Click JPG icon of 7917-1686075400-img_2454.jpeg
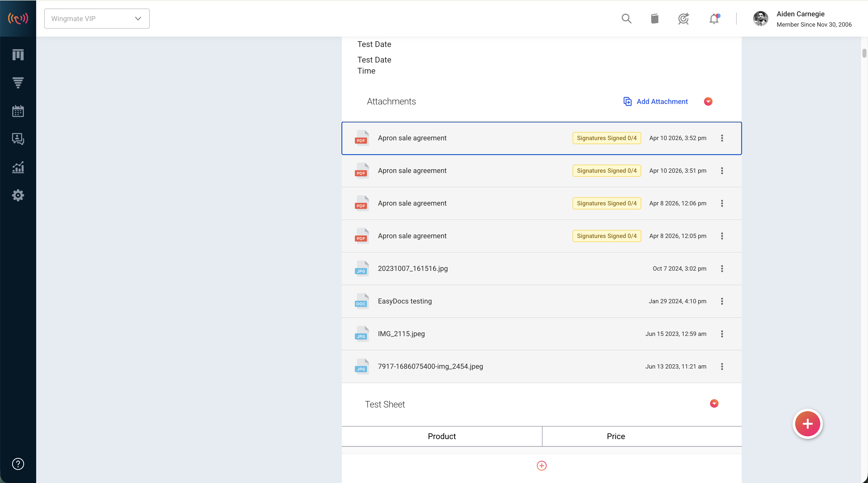 [362, 367]
